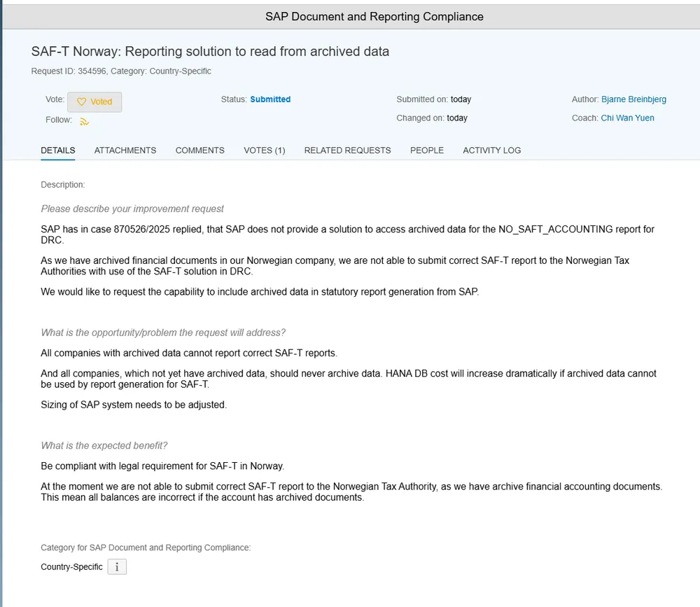Click the SAF-T Norway request title
Viewport: 700px width, 607px height.
pos(210,51)
